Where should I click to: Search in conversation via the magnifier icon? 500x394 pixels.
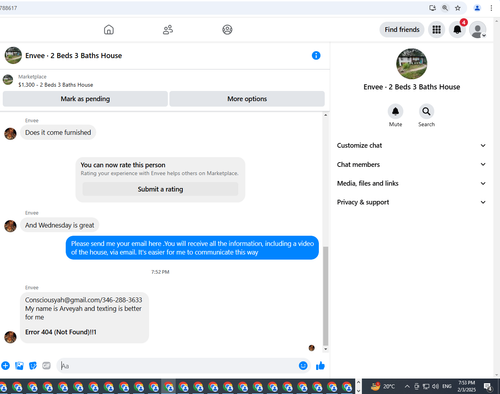(x=426, y=111)
